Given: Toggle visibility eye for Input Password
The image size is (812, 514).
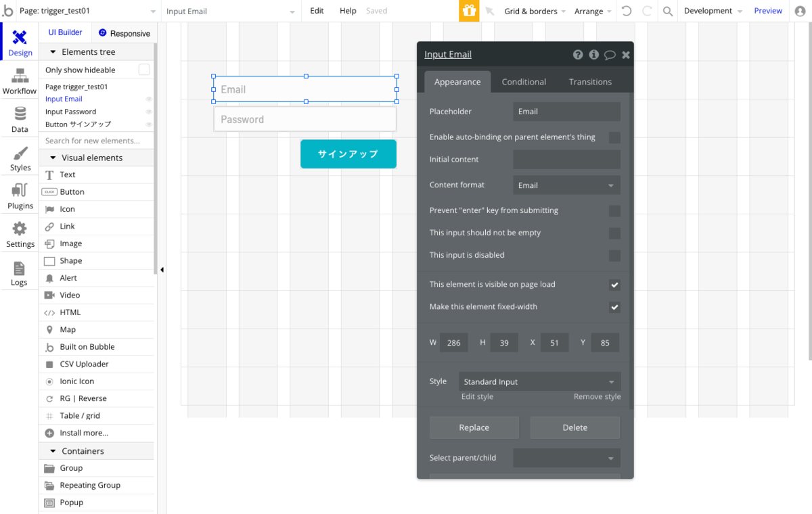Looking at the screenshot, I should coord(149,112).
